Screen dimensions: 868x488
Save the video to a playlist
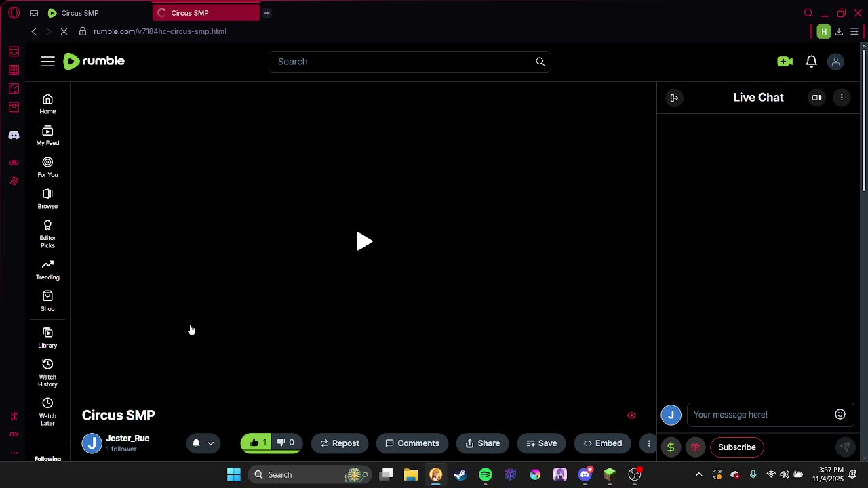(x=542, y=443)
